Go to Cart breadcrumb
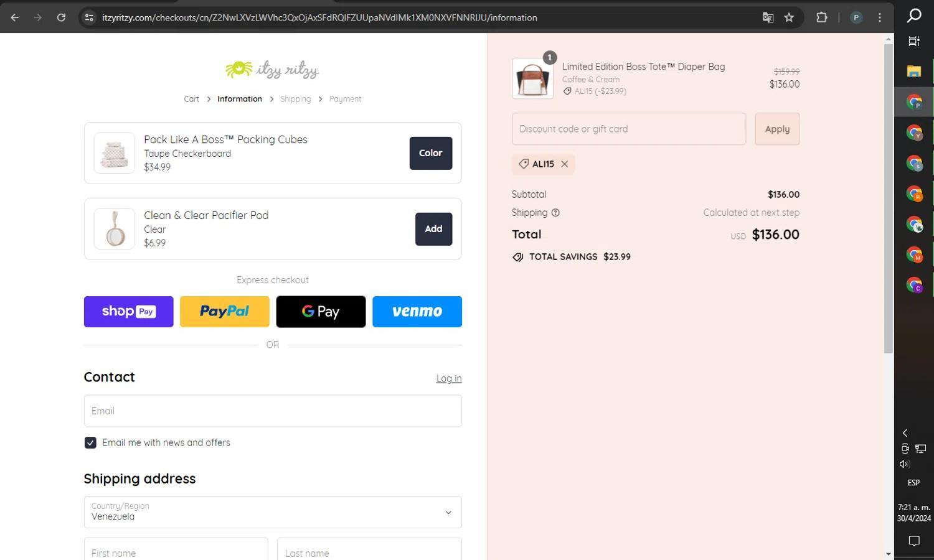The width and height of the screenshot is (934, 560). pos(191,99)
